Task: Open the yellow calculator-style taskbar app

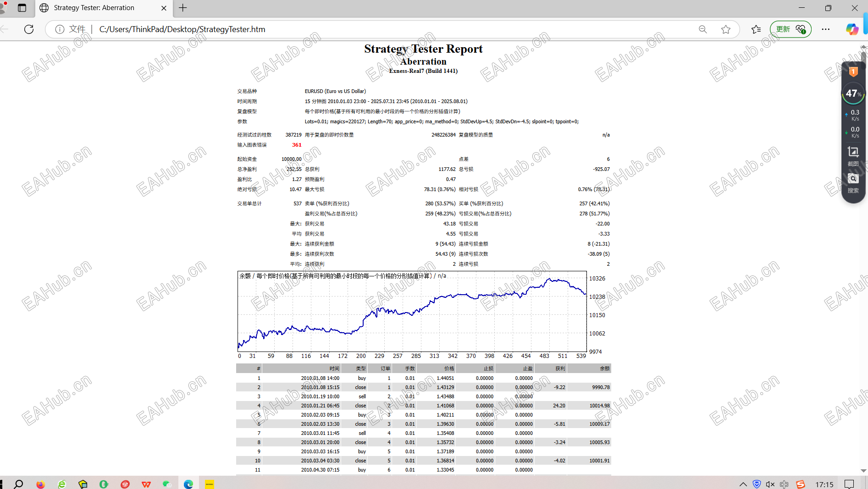Action: (x=83, y=484)
